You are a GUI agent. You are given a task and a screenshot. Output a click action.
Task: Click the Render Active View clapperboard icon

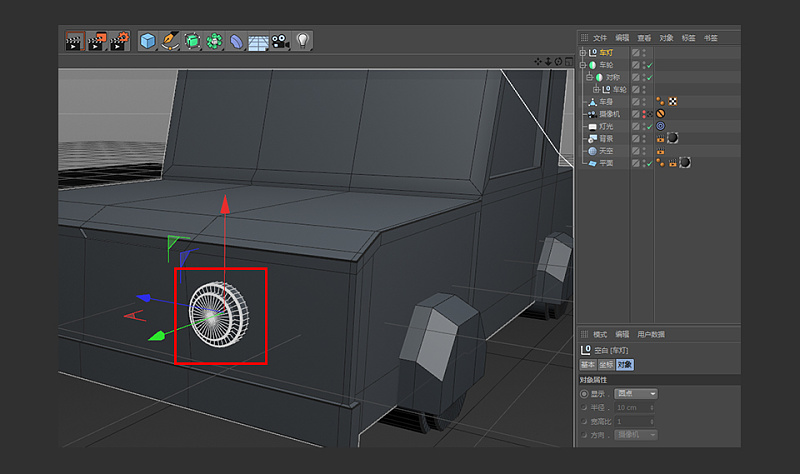[74, 41]
